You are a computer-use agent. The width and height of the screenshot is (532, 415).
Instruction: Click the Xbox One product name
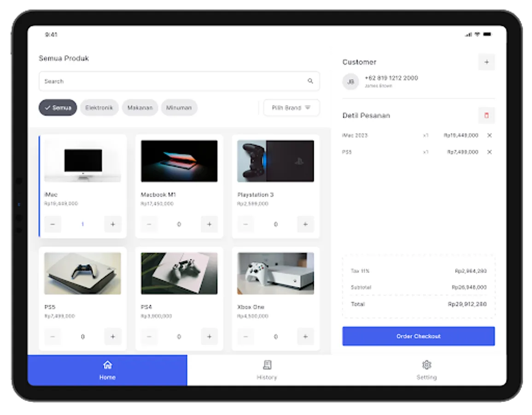[x=251, y=307]
